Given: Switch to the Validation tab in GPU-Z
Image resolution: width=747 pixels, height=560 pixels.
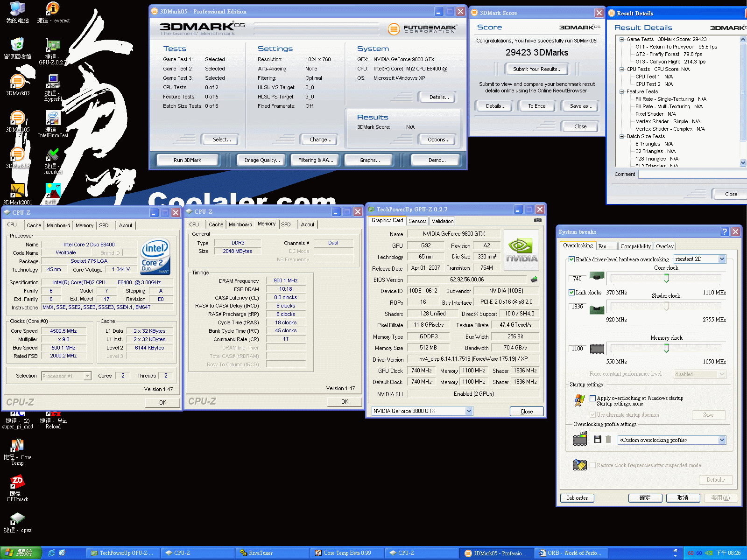Looking at the screenshot, I should [442, 221].
